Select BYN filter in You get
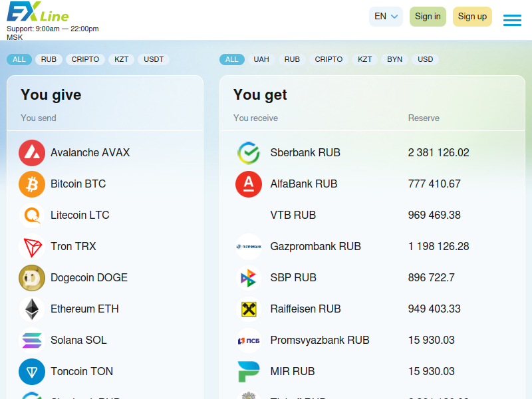 coord(394,59)
